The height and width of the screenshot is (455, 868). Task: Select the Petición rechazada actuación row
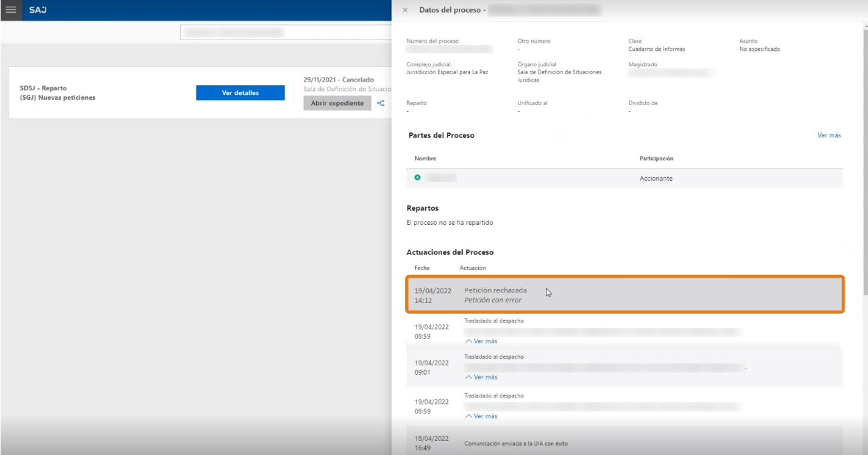[x=625, y=294]
